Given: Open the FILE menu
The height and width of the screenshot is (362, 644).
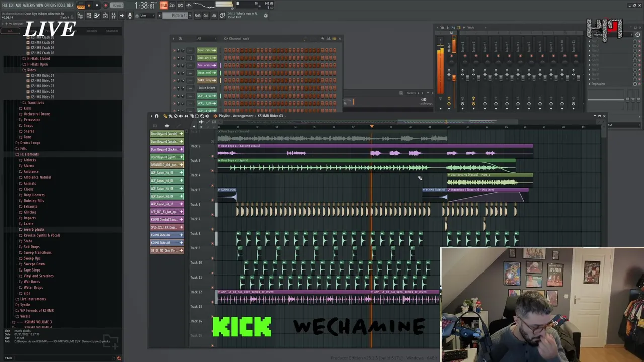Looking at the screenshot, I should tap(5, 5).
